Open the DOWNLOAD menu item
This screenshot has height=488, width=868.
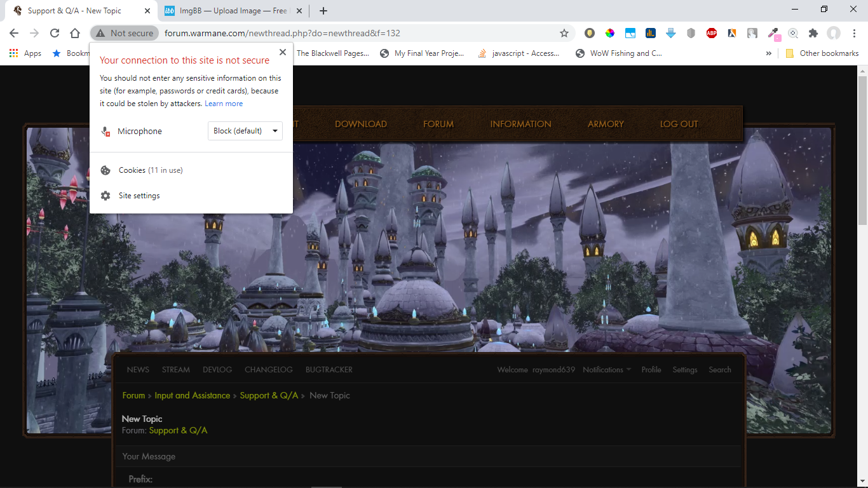pos(361,124)
